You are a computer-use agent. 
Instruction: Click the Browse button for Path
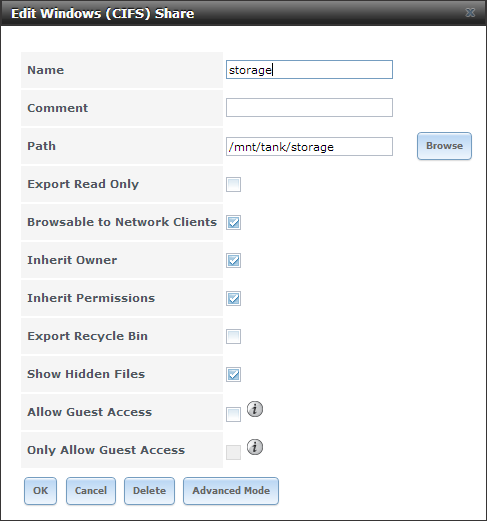click(444, 146)
